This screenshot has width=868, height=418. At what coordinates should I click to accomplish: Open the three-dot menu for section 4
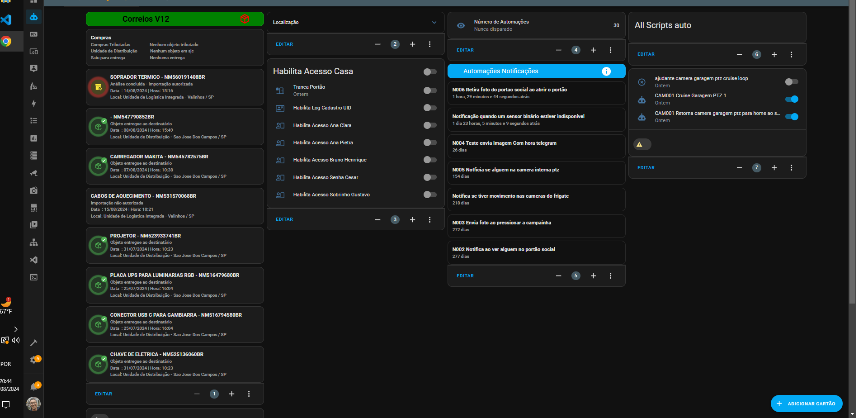(x=610, y=50)
